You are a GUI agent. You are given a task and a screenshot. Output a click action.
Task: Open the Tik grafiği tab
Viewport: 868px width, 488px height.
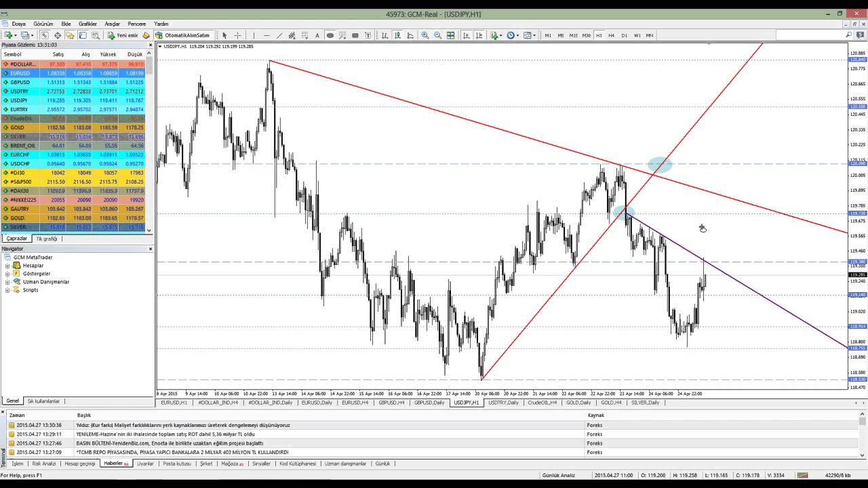coord(47,239)
